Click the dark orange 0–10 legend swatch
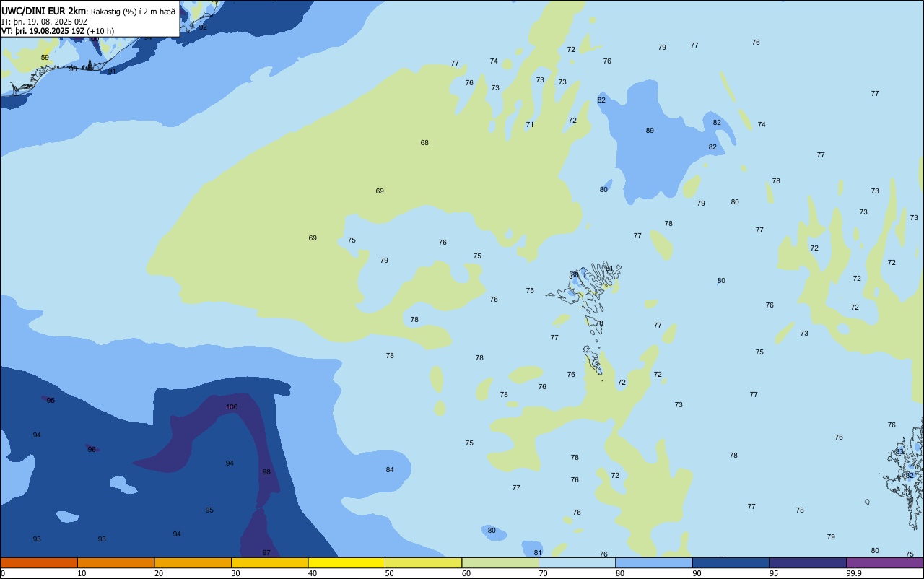The width and height of the screenshot is (924, 579). (39, 562)
